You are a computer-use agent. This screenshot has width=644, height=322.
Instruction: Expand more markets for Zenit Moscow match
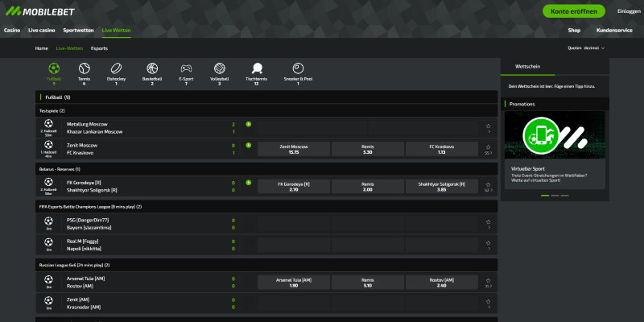click(489, 153)
